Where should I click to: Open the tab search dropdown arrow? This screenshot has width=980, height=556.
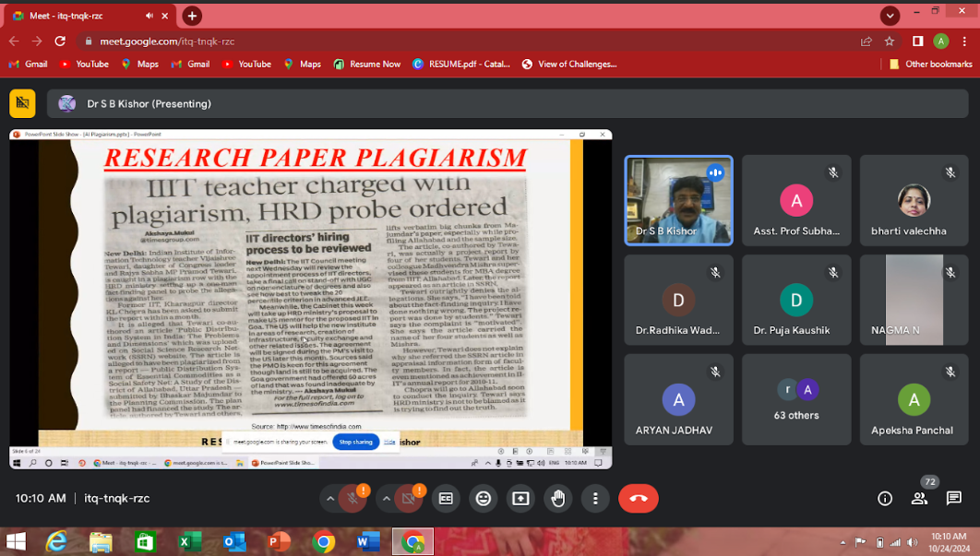[x=890, y=16]
